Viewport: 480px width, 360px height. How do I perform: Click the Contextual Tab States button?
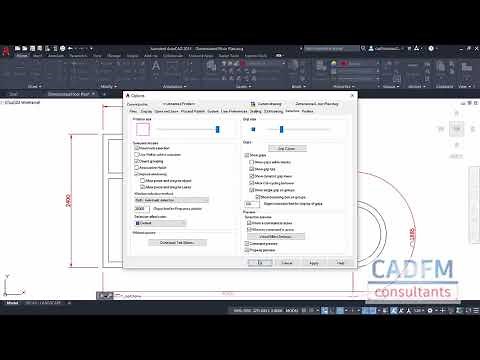177,243
